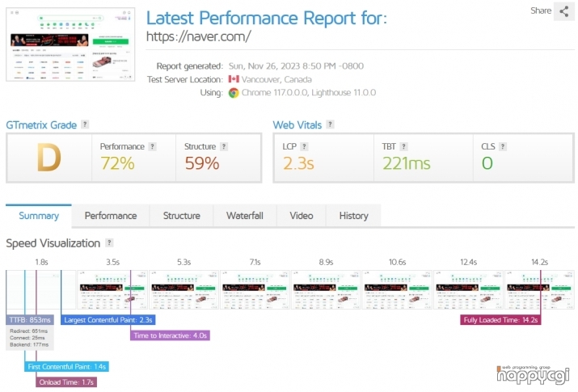
Task: Open help icon next to Performance score
Action: click(152, 146)
